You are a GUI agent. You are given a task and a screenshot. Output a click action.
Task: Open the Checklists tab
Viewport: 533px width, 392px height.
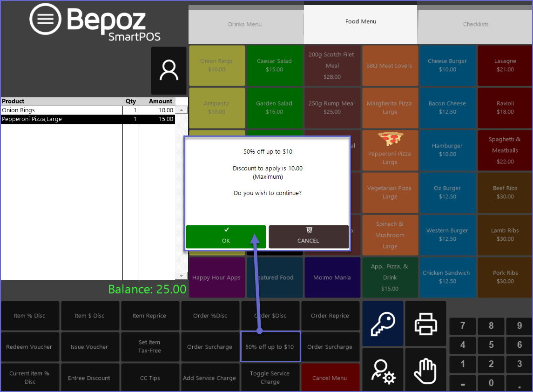pos(475,25)
